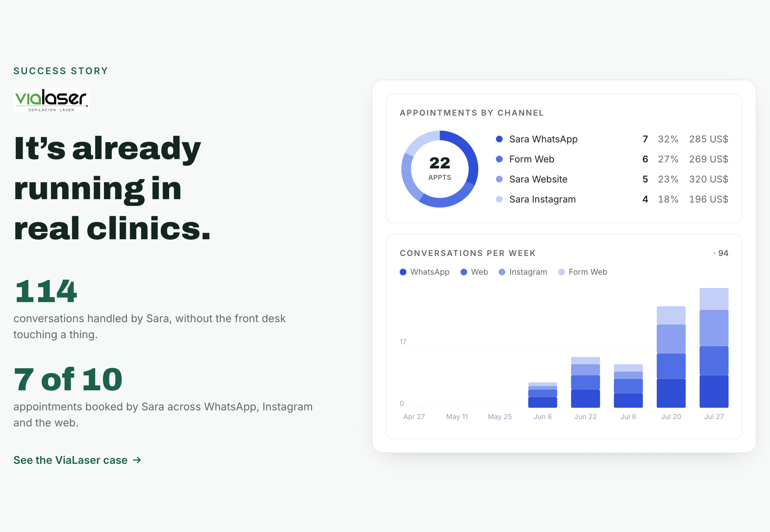Click the Sara WhatsApp row label
Screen dimensions: 770x532
543,139
